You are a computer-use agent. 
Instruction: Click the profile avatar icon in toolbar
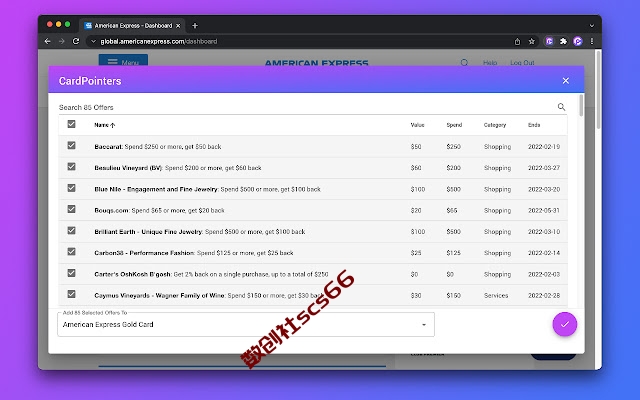click(578, 41)
